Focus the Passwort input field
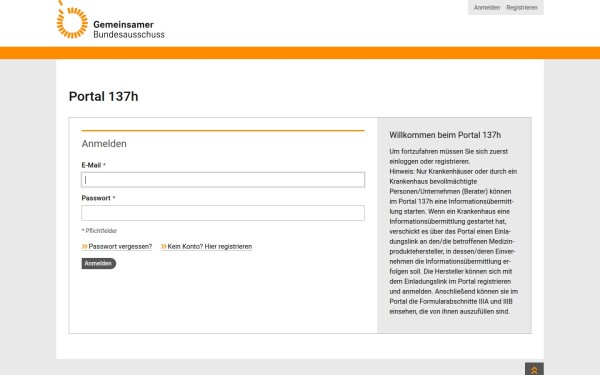 point(223,213)
